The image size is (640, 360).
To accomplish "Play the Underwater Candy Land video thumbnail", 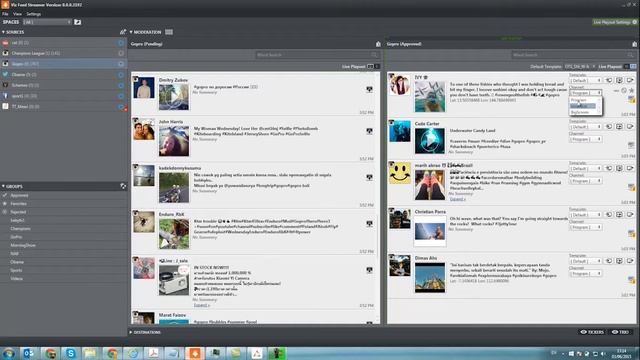I will click(430, 141).
